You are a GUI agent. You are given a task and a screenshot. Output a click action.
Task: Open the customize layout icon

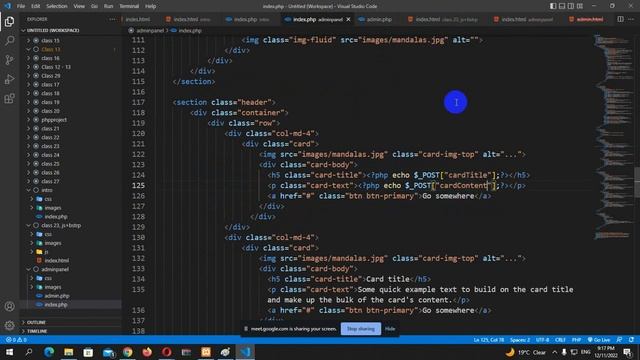(580, 6)
